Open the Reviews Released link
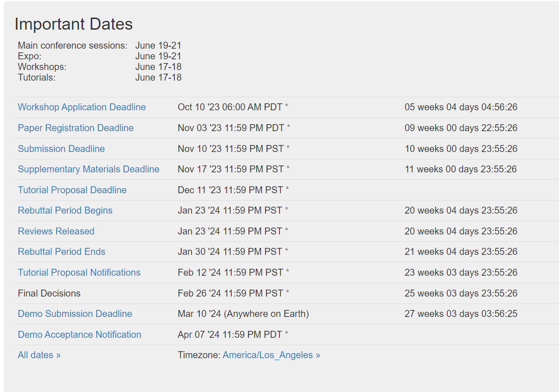The image size is (559, 392). (56, 231)
